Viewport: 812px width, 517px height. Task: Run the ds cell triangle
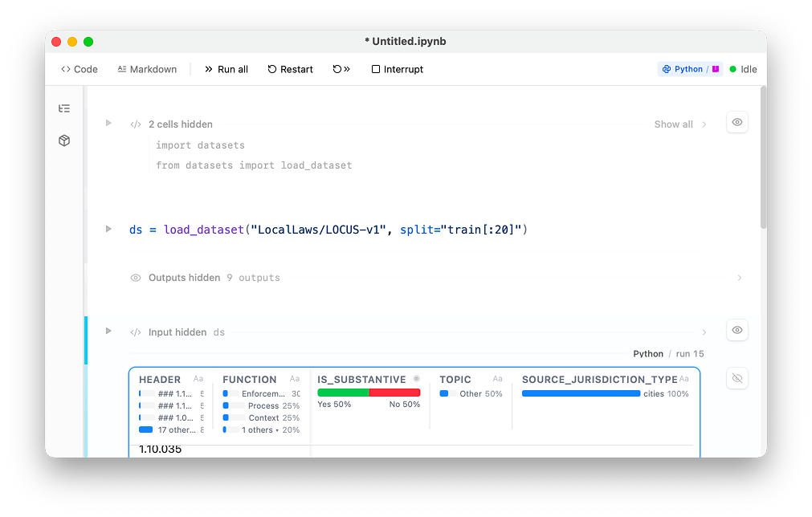[x=108, y=331]
